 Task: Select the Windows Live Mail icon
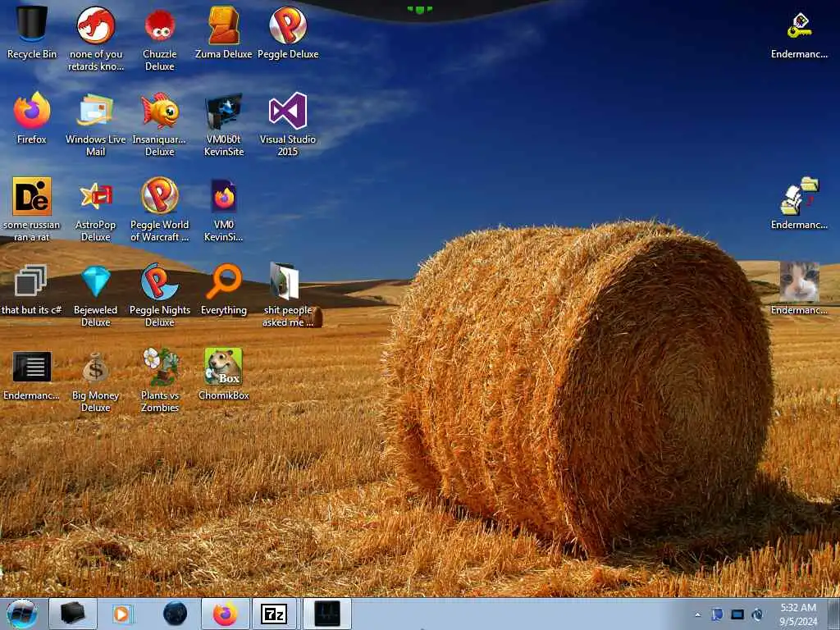96,123
